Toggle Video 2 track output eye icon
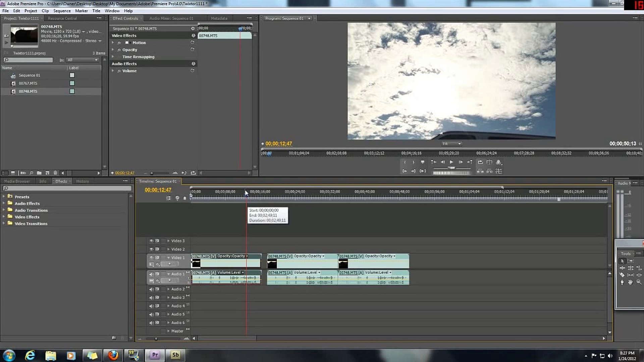The width and height of the screenshot is (644, 362). [151, 249]
